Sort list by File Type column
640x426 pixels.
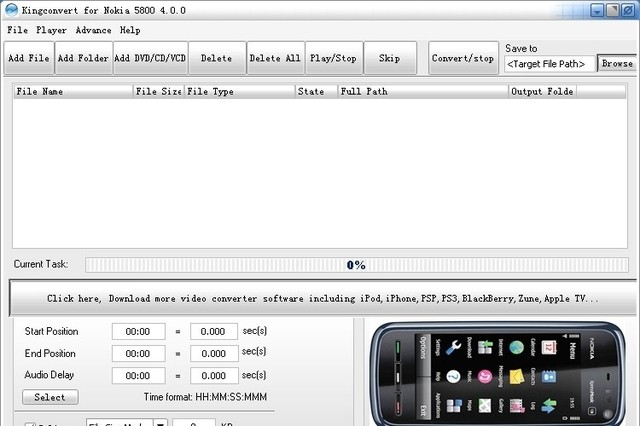coord(240,91)
